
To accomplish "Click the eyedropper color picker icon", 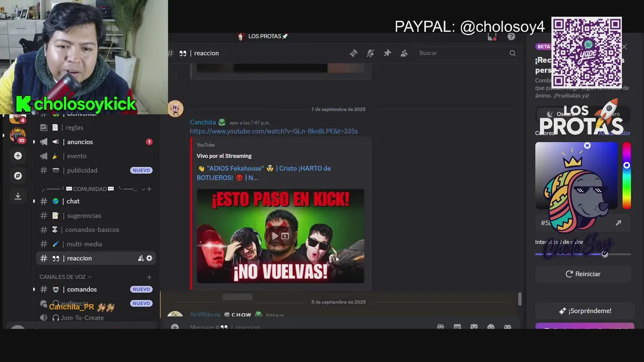I will coord(618,223).
